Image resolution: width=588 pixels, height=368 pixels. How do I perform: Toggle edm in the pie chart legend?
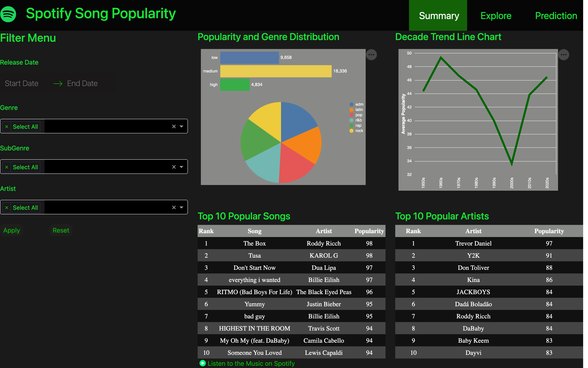(356, 104)
